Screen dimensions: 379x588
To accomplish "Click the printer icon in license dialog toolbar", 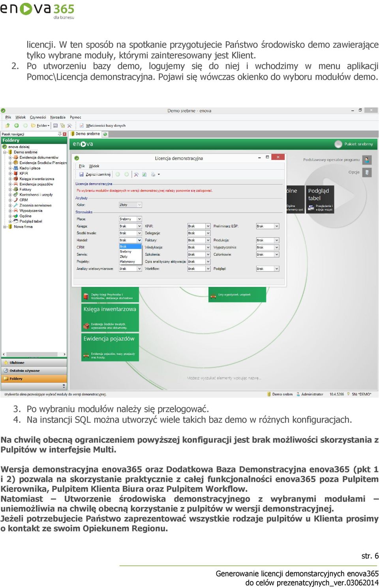I will pyautogui.click(x=153, y=174).
